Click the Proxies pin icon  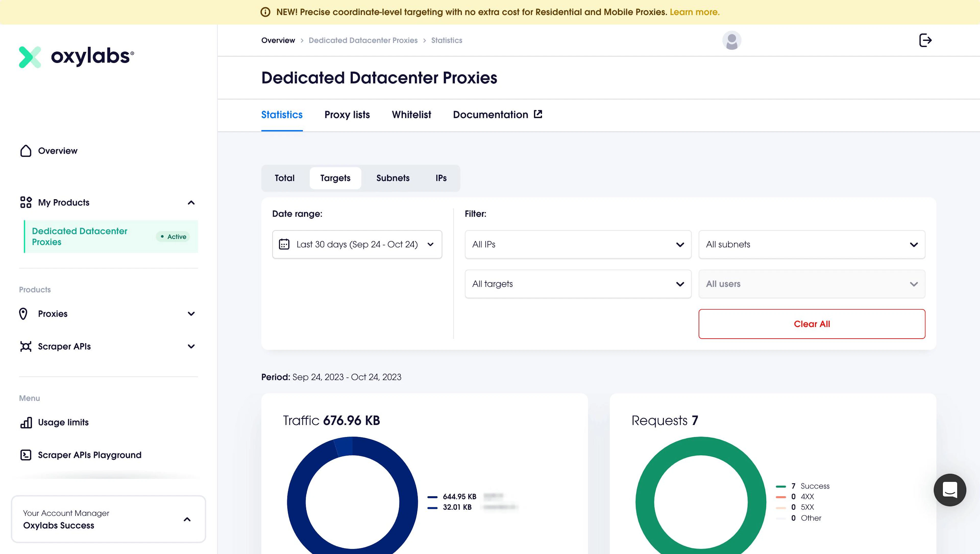[23, 314]
